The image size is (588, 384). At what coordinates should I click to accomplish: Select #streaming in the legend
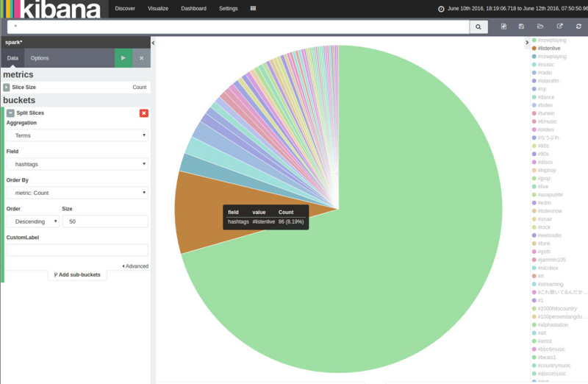[550, 284]
